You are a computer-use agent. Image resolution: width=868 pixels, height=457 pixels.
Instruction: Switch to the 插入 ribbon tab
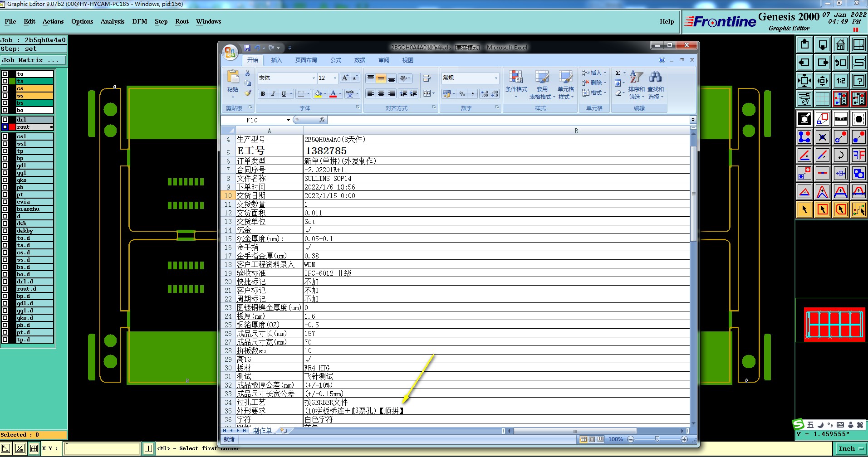click(276, 60)
